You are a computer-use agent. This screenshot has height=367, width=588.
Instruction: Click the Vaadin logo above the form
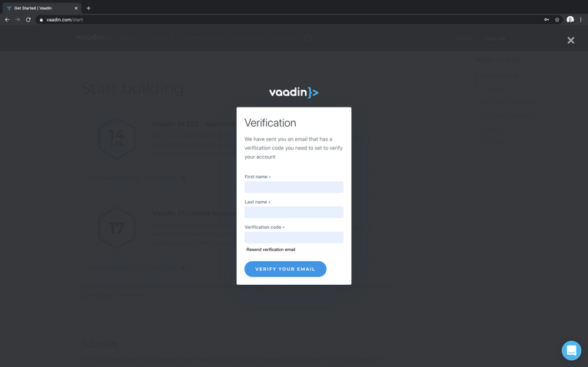pos(294,92)
